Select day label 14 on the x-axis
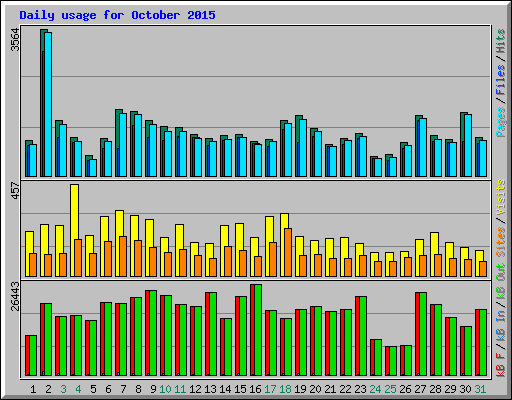 point(225,389)
